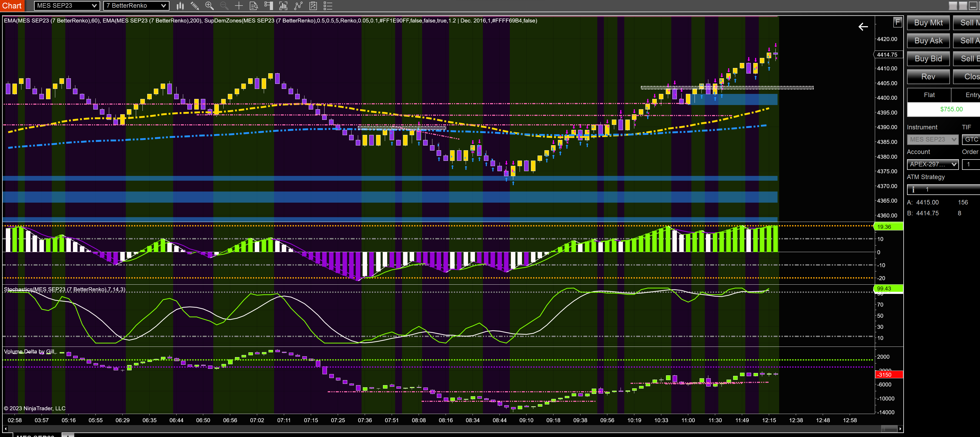980x437 pixels.
Task: Open the drawing tools pencil icon
Action: click(195, 6)
